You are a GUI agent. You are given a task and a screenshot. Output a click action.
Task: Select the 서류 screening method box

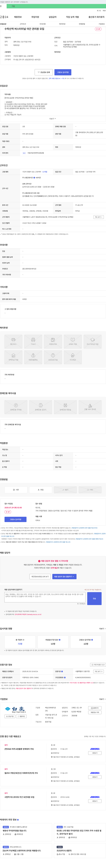[16, 490]
